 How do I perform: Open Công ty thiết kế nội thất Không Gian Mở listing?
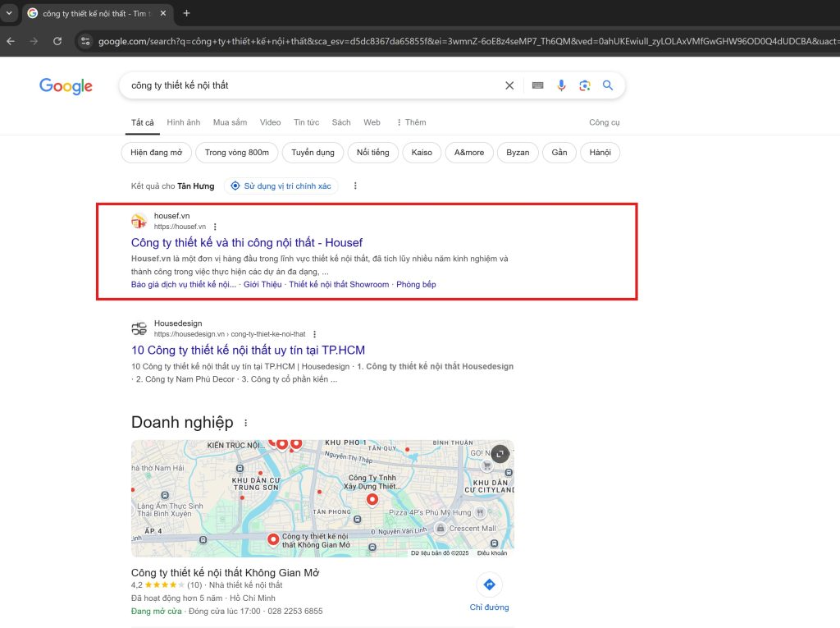coord(225,572)
